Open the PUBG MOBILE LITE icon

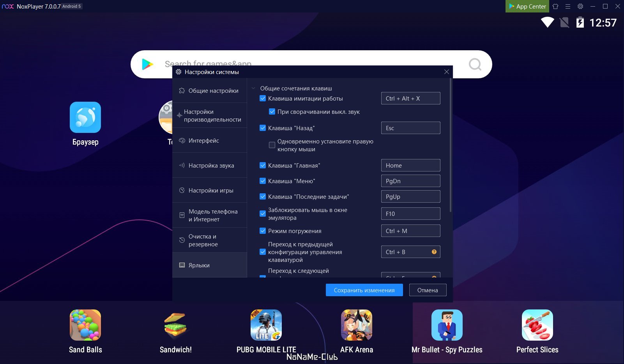266,325
